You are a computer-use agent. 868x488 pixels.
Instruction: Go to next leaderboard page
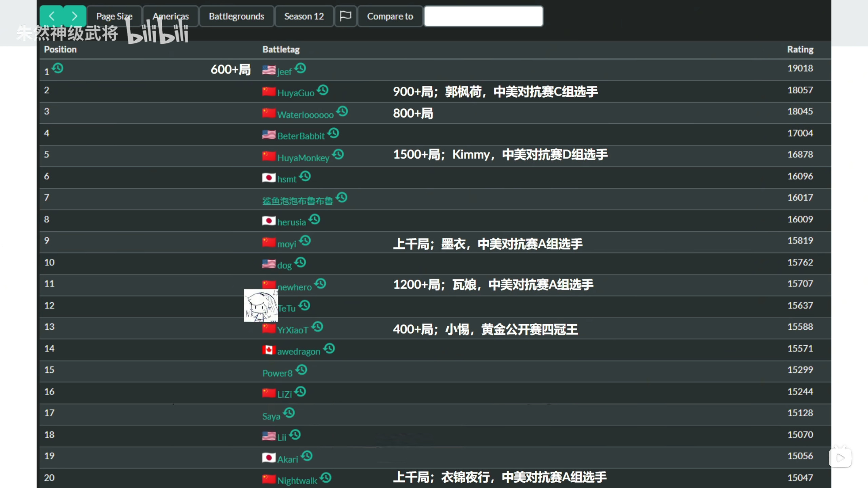[x=75, y=16]
